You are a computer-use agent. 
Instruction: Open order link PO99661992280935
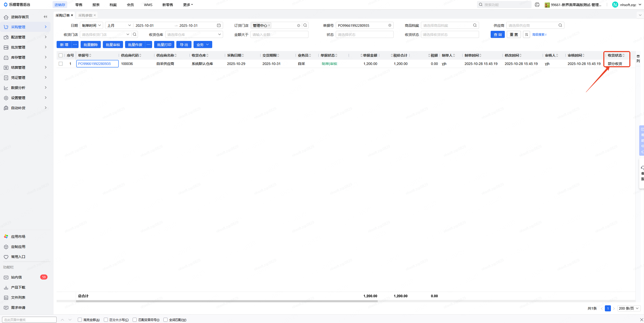coord(94,64)
